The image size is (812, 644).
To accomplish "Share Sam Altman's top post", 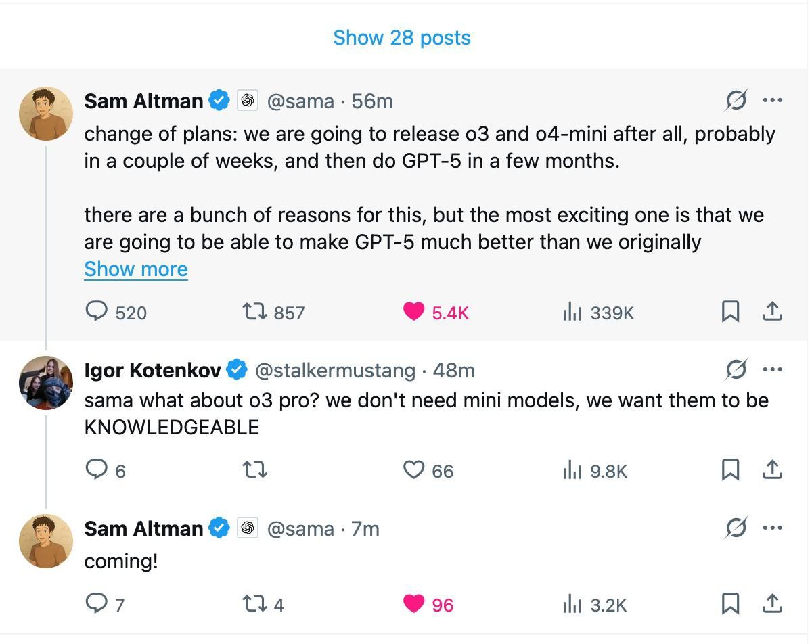I will click(x=772, y=312).
